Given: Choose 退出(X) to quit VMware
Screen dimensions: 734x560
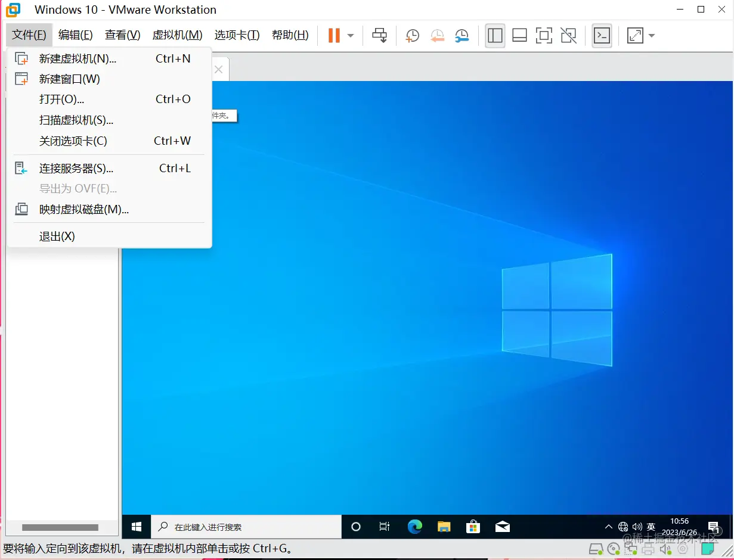Looking at the screenshot, I should [x=109, y=237].
